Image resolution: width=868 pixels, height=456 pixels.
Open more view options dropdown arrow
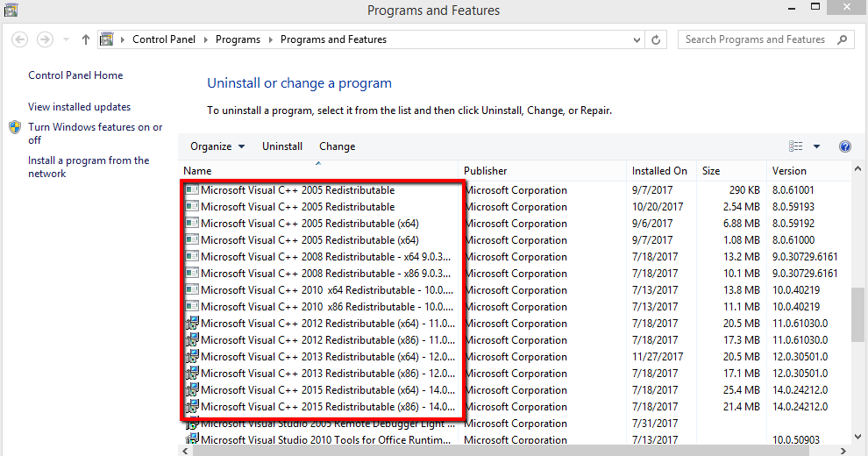click(816, 146)
